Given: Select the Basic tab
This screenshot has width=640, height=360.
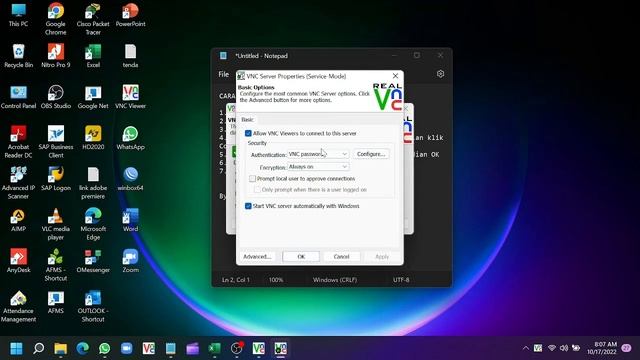Looking at the screenshot, I should tap(247, 120).
